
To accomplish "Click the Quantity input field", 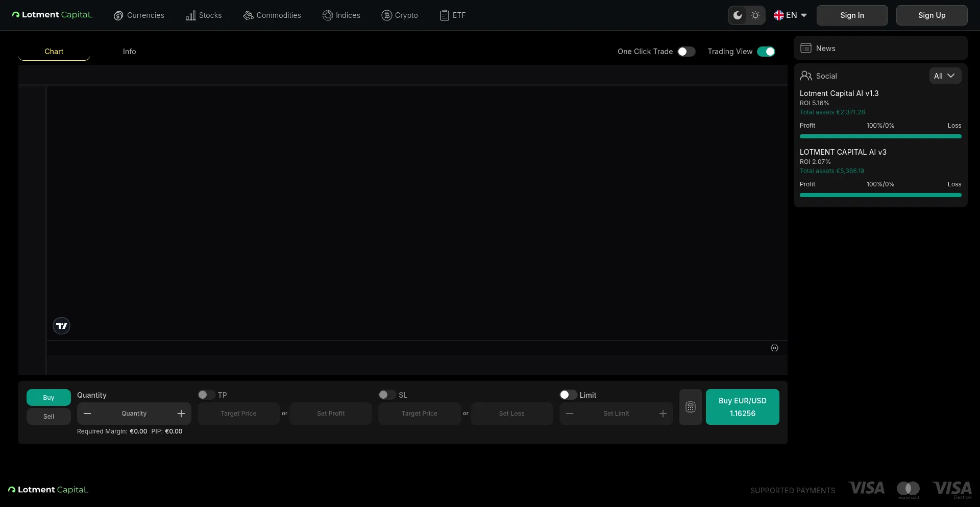I will [134, 413].
